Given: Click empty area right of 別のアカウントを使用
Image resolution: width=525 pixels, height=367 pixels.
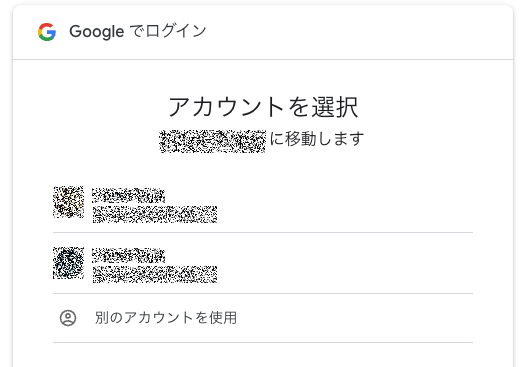Looking at the screenshot, I should 355,318.
